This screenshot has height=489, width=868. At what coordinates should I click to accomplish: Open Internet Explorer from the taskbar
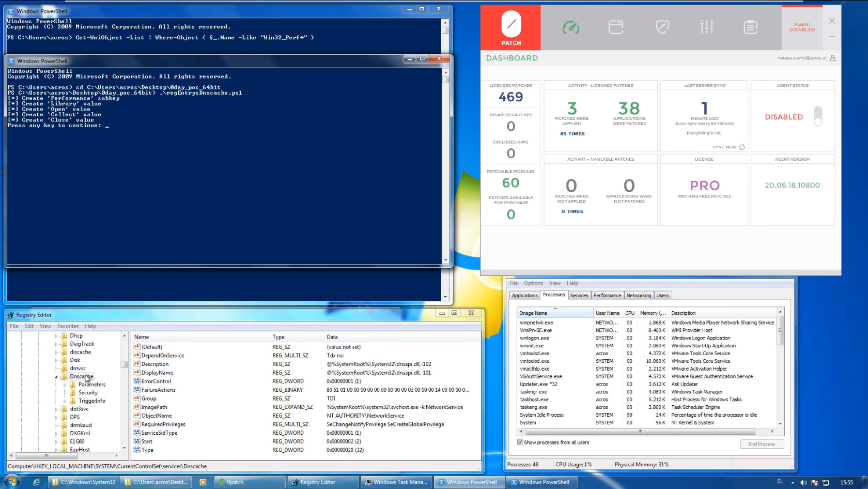37,482
